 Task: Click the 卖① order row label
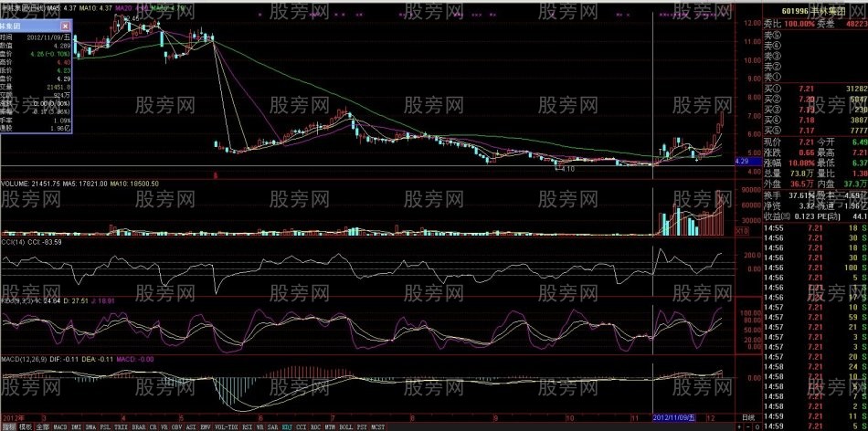[x=772, y=76]
